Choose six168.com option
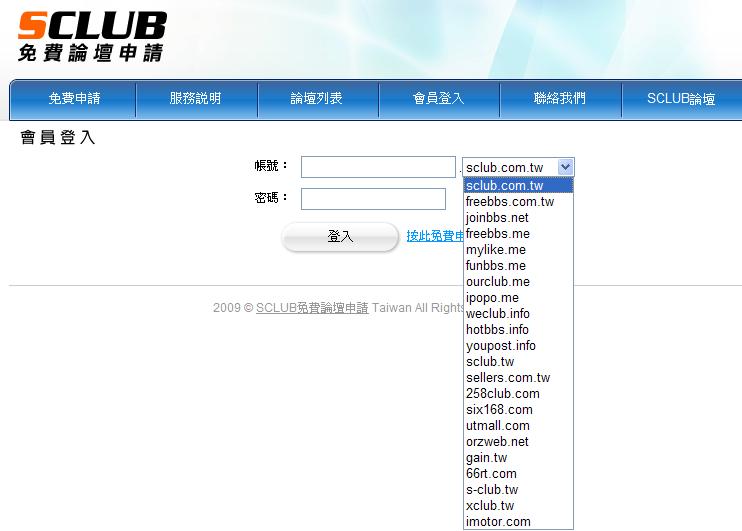Viewport: 742px width, 531px height. (x=518, y=410)
